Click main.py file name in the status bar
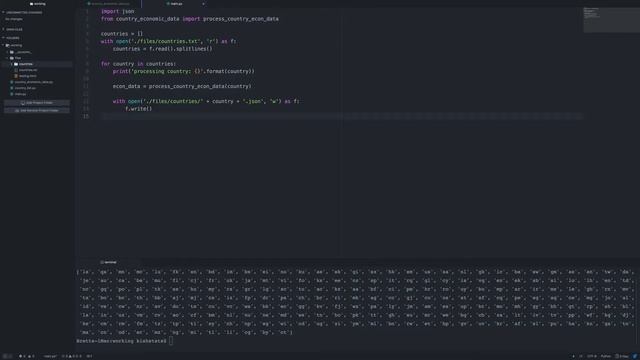640x360 pixels. coord(50,356)
